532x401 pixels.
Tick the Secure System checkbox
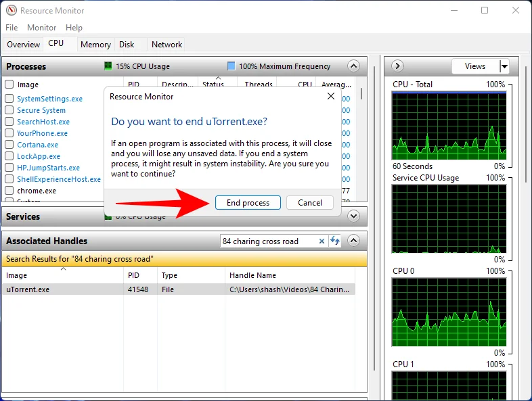9,110
